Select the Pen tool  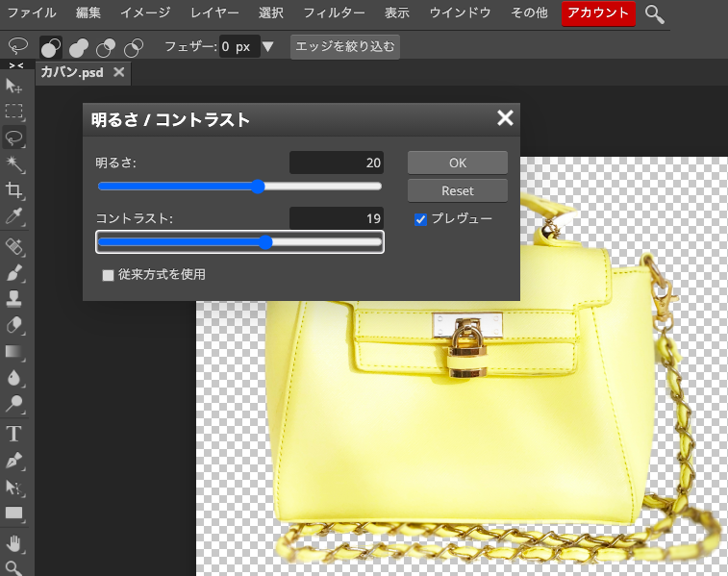[x=13, y=461]
